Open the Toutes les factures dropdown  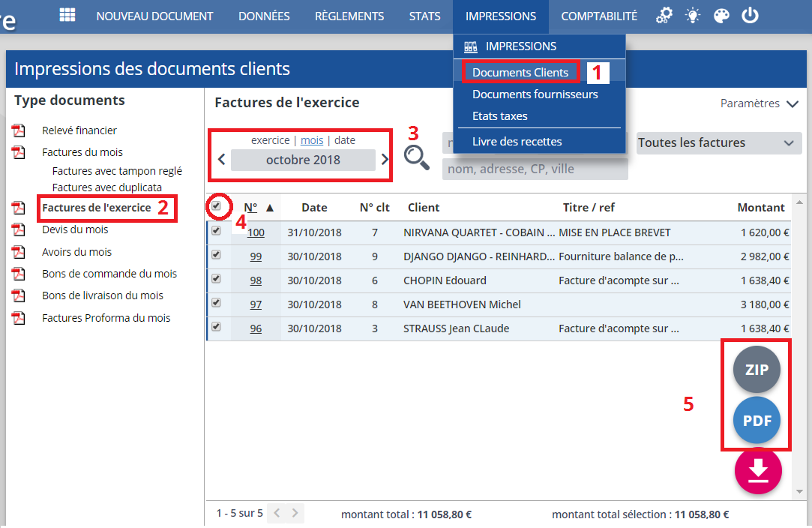(718, 143)
